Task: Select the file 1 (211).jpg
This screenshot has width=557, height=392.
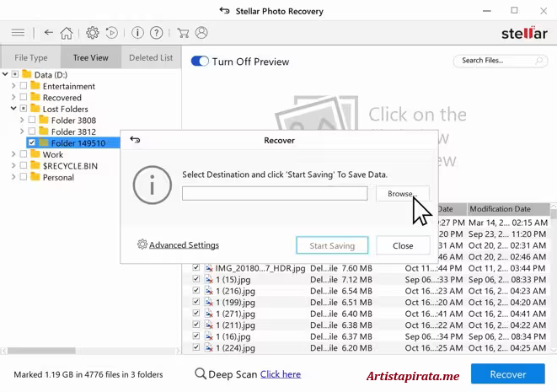Action: pos(235,325)
